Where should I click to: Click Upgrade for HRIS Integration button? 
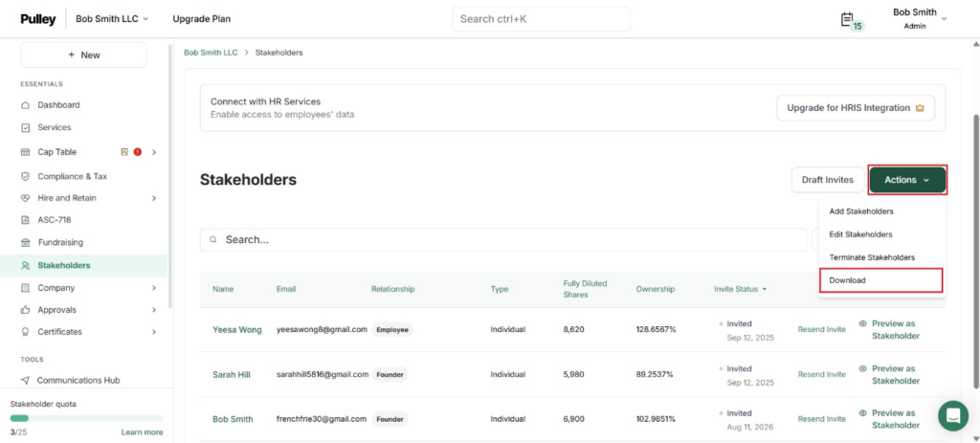click(855, 108)
